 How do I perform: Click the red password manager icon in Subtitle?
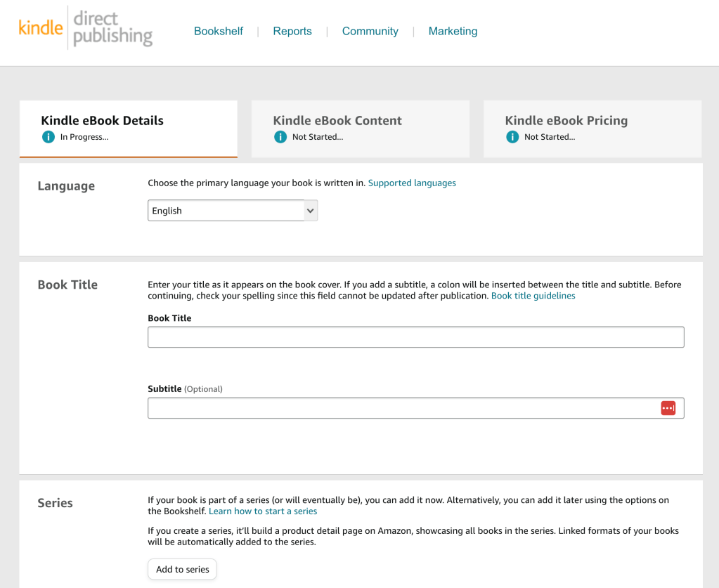point(668,408)
